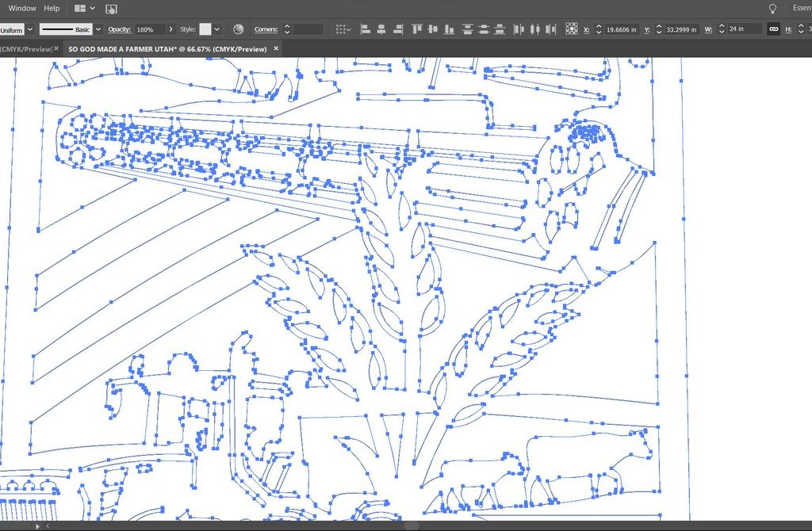This screenshot has height=531, width=812.
Task: Select the transform reference point grid
Action: tap(572, 29)
